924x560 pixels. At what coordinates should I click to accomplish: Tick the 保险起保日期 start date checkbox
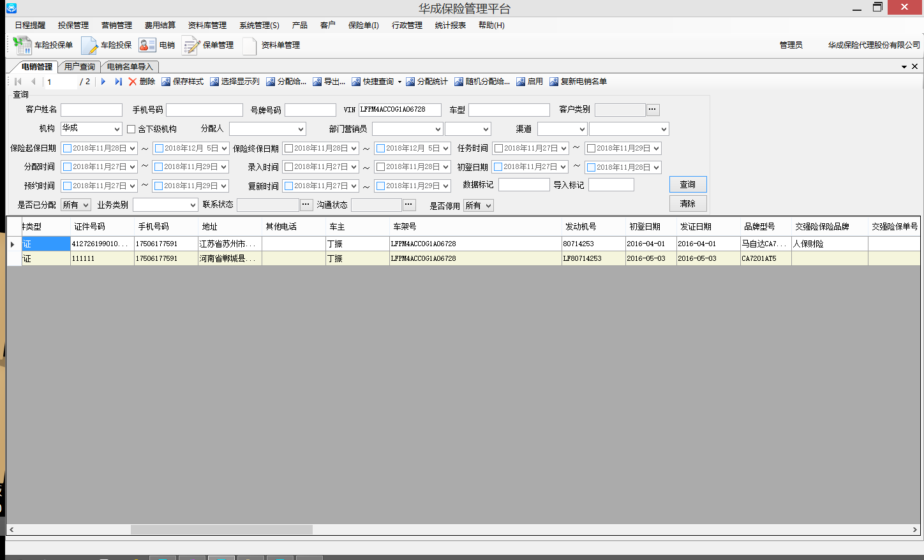tap(67, 149)
